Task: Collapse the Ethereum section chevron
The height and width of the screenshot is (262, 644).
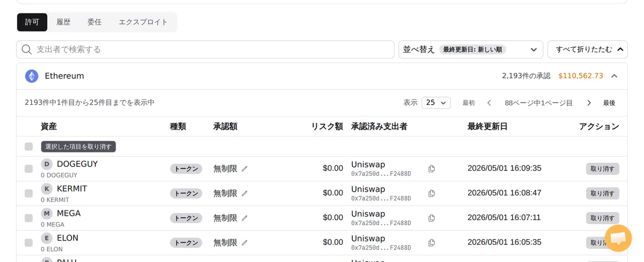Action: pos(614,76)
